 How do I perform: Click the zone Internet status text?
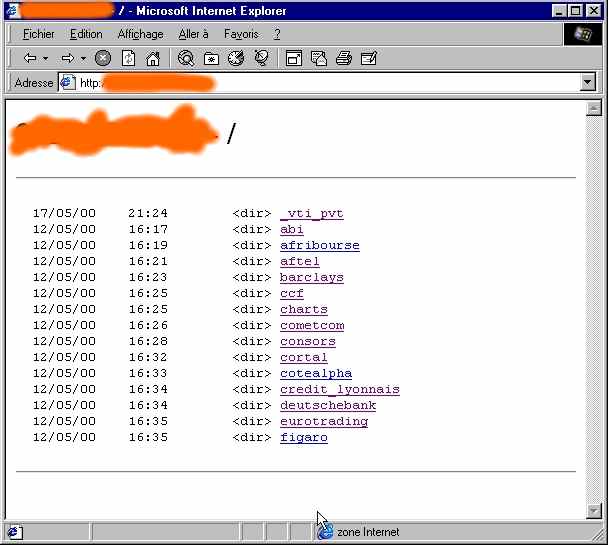pos(368,532)
